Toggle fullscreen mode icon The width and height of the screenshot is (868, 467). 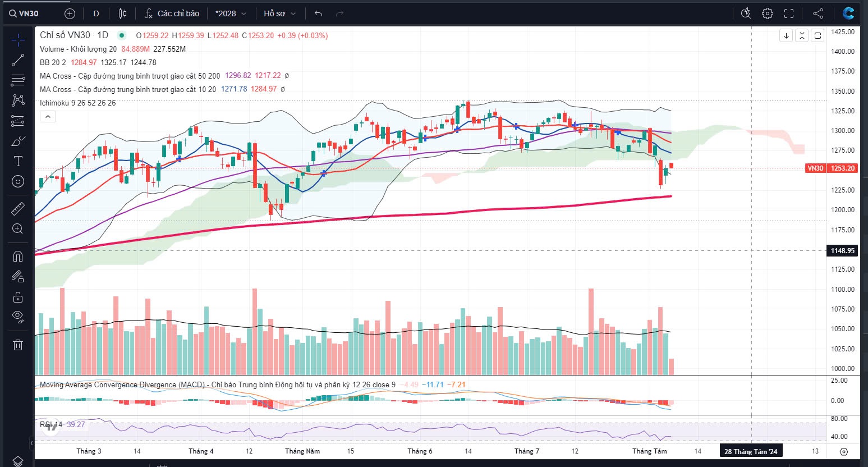[789, 13]
